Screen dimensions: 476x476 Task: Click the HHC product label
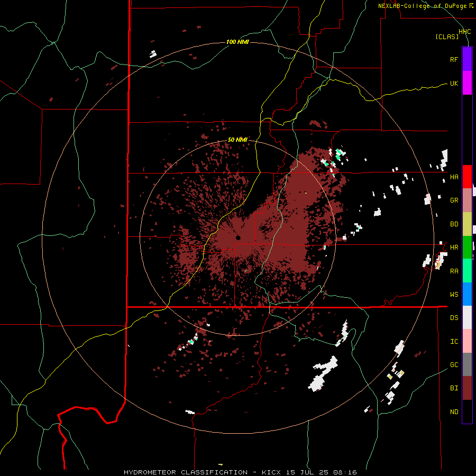pyautogui.click(x=465, y=32)
